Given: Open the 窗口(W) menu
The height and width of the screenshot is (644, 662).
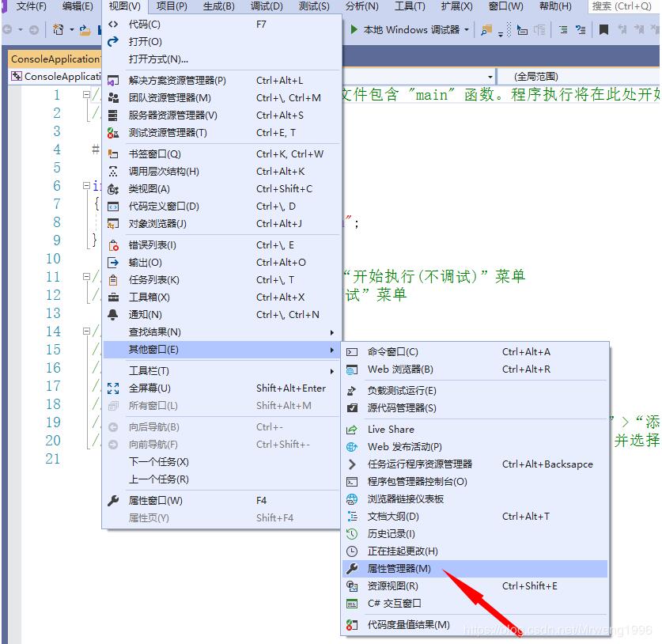Looking at the screenshot, I should [505, 6].
